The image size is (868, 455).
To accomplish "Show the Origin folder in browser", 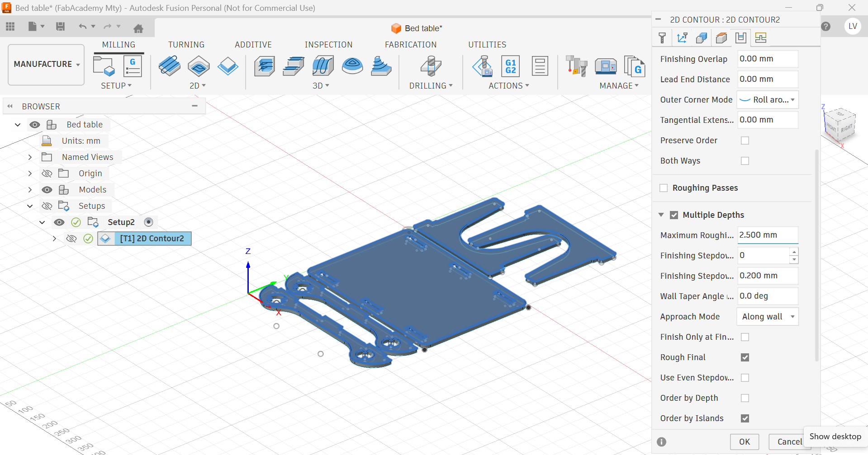I will [x=47, y=174].
